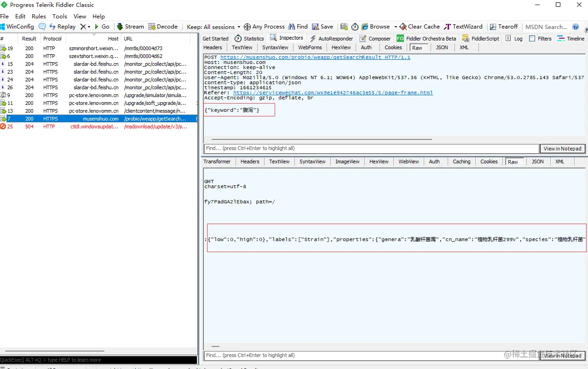Screen dimensions: 588x369
Task: Click Clear Cache in the toolbar
Action: [420, 27]
